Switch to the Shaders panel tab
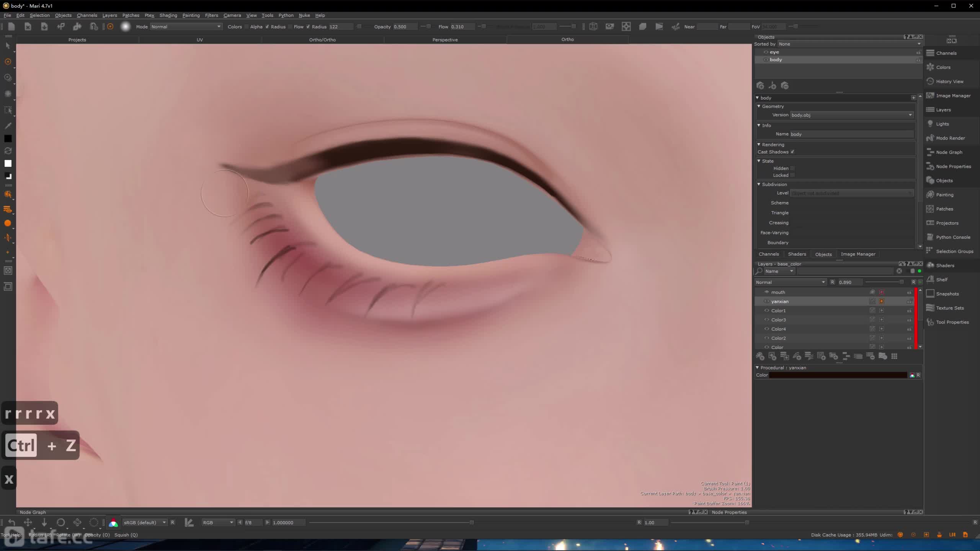This screenshot has height=551, width=980. [797, 254]
